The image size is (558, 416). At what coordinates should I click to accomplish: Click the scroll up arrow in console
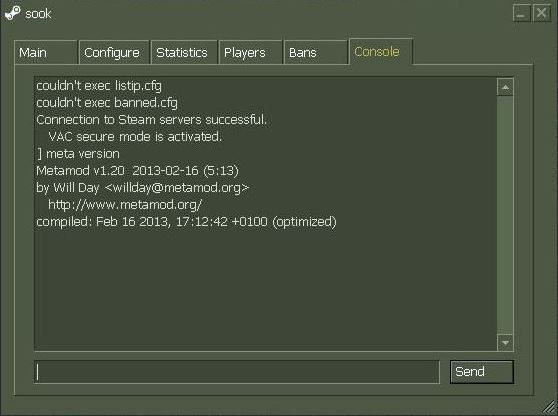pyautogui.click(x=505, y=87)
